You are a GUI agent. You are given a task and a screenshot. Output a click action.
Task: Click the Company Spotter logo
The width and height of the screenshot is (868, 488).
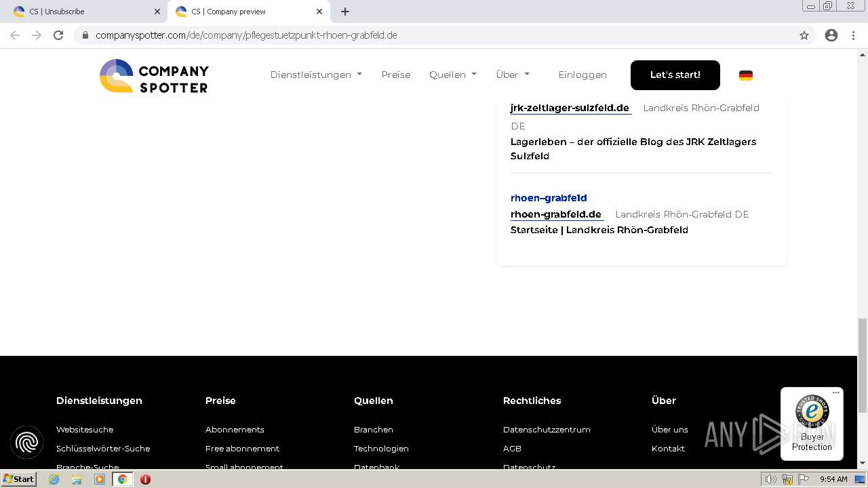point(154,75)
